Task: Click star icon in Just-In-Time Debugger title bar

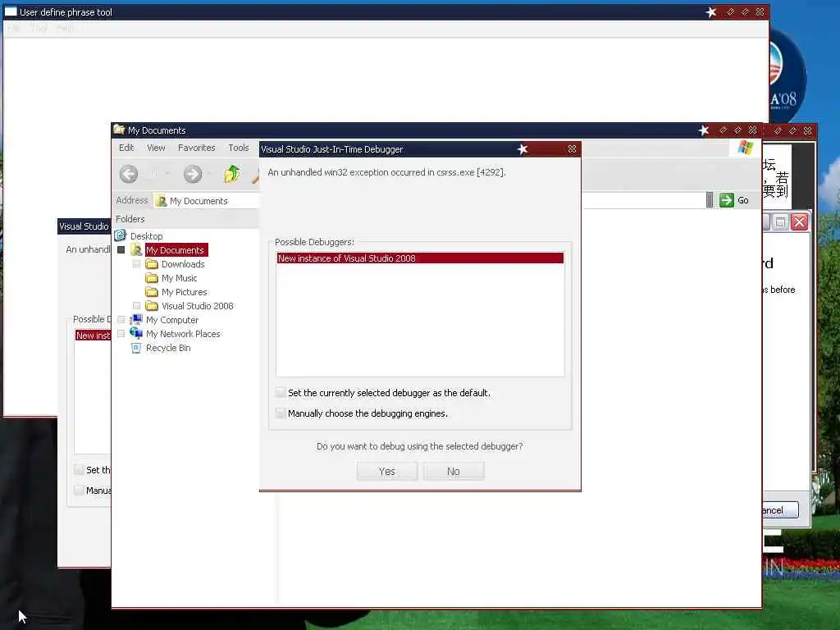Action: 523,149
